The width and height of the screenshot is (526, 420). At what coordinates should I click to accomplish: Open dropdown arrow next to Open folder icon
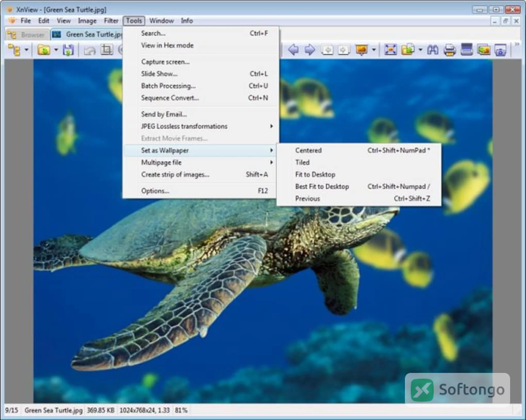point(56,50)
